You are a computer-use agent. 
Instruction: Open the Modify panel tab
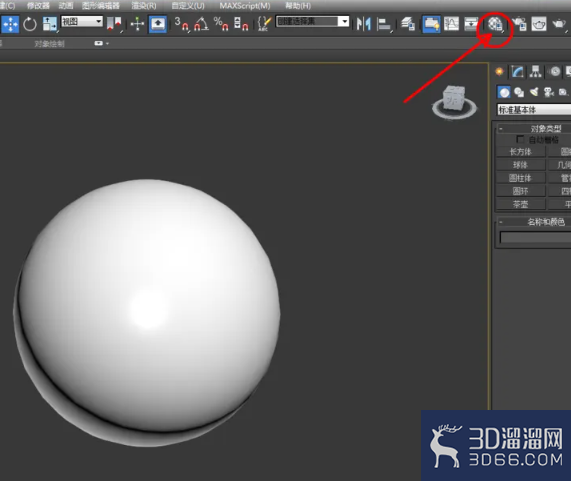pos(517,72)
